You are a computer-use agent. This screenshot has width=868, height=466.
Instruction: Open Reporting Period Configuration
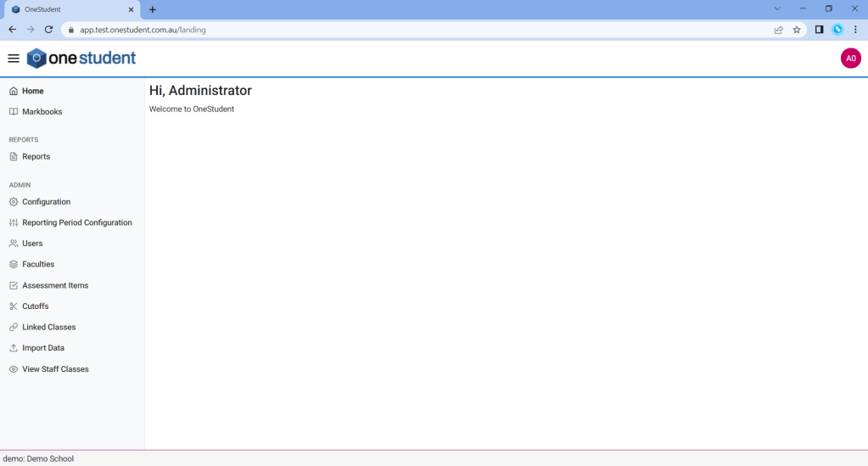76,223
